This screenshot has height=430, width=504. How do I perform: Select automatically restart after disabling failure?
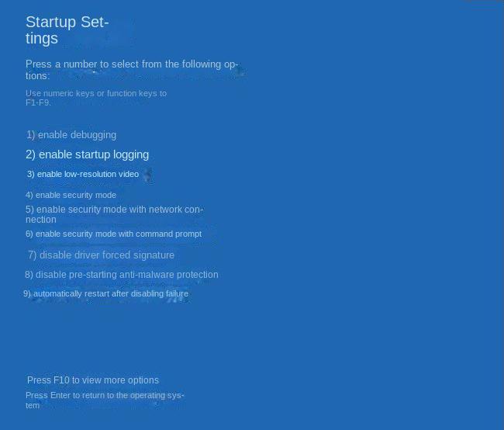(105, 293)
